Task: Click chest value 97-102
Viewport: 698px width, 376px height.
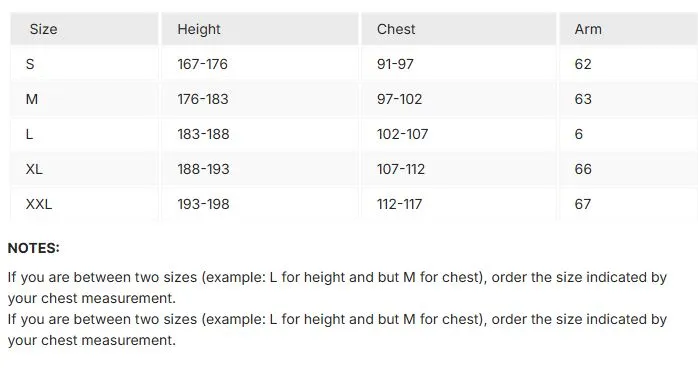Action: pos(399,99)
